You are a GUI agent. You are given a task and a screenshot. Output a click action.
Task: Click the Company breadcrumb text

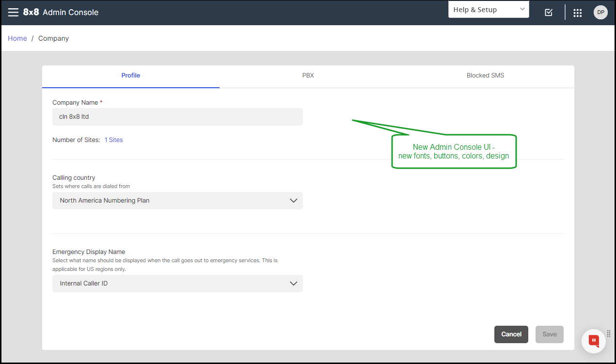pyautogui.click(x=54, y=38)
